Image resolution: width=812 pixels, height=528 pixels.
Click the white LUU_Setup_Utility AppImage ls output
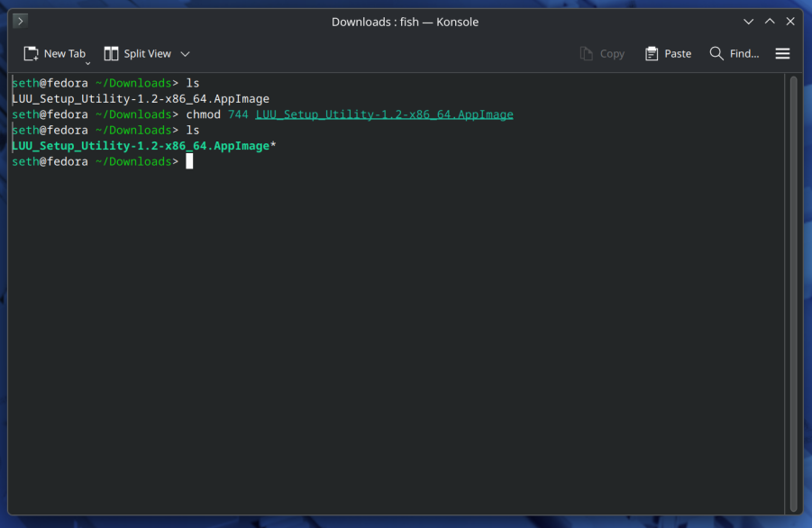click(141, 99)
